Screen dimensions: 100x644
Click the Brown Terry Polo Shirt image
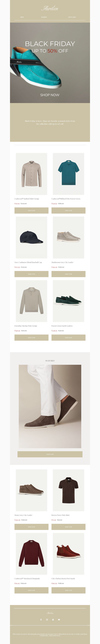click(x=68, y=490)
